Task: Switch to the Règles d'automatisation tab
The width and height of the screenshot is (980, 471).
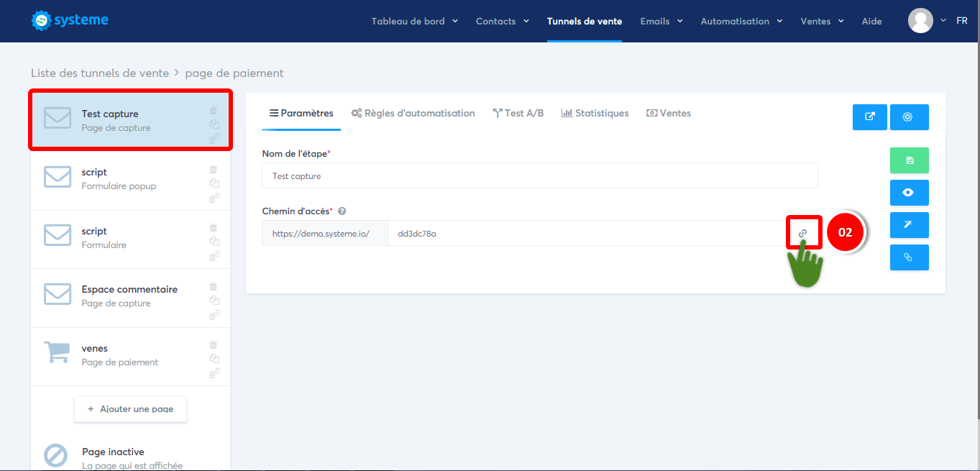Action: [413, 113]
